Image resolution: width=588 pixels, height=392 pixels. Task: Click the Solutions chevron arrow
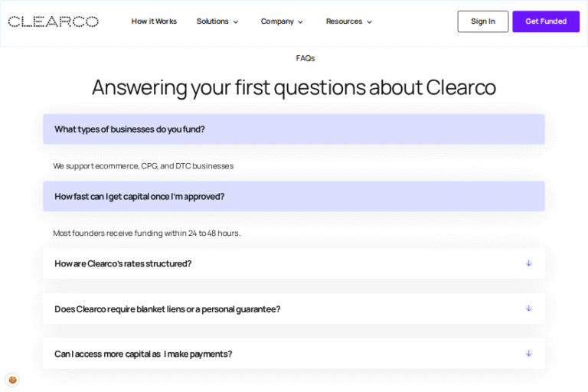coord(236,22)
